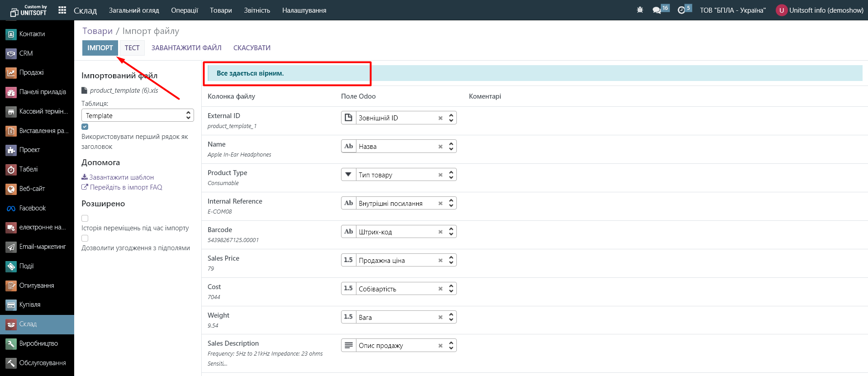This screenshot has width=868, height=376.
Task: Click the 'Завантажити шаблон' link
Action: pyautogui.click(x=121, y=177)
